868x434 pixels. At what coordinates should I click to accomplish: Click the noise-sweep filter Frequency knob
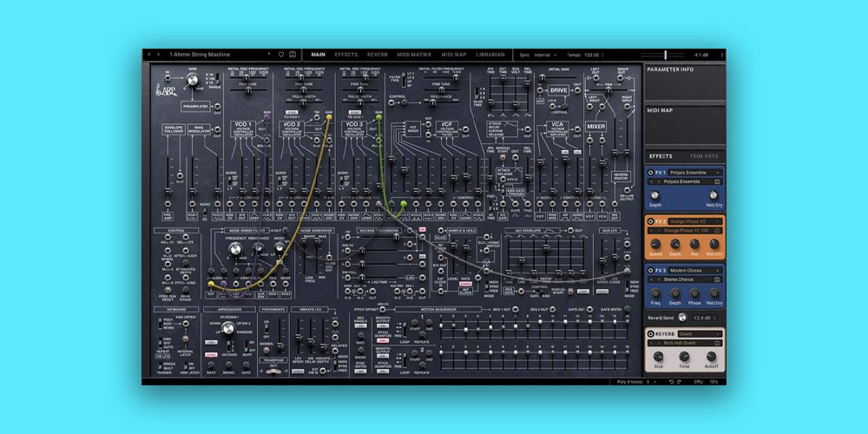point(233,250)
